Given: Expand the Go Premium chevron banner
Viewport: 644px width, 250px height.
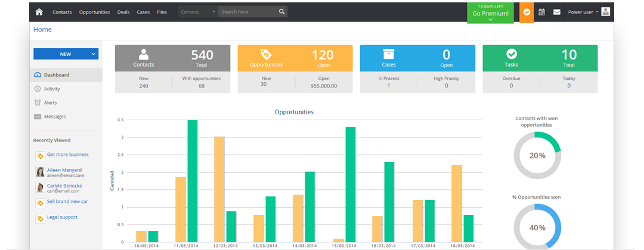Looking at the screenshot, I should (490, 20).
